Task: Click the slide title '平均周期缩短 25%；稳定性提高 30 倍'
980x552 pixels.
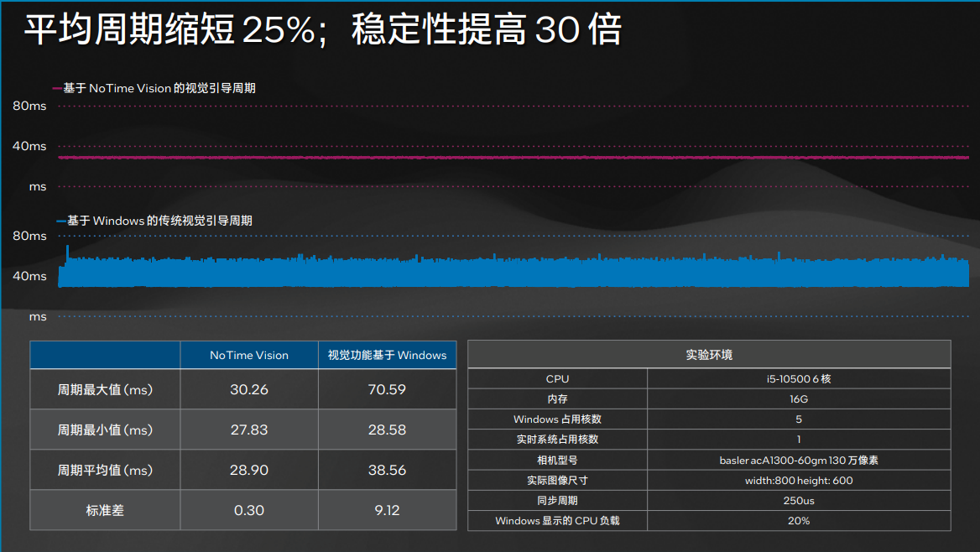Action: coord(323,29)
